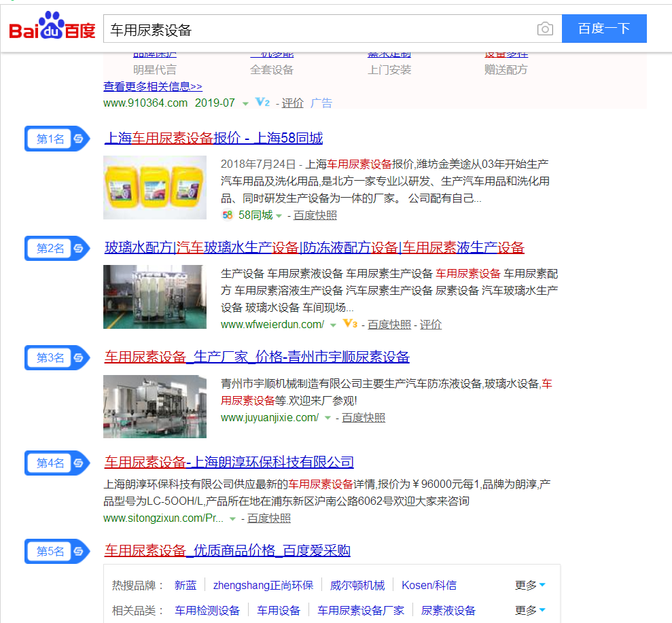The width and height of the screenshot is (672, 623).
Task: Expand dropdown arrow next to www.juyuanjixie.com/
Action: 328,419
